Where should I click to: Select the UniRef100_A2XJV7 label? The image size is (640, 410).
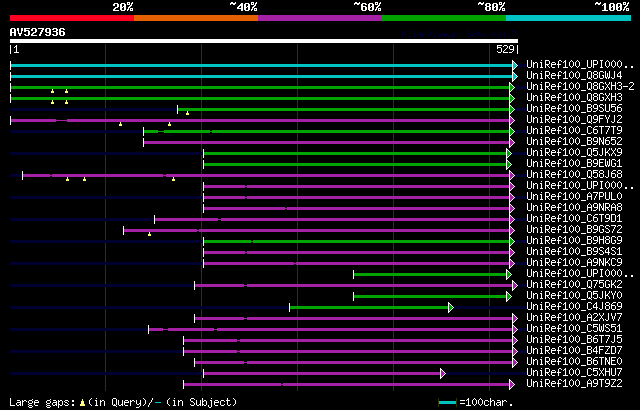click(574, 318)
